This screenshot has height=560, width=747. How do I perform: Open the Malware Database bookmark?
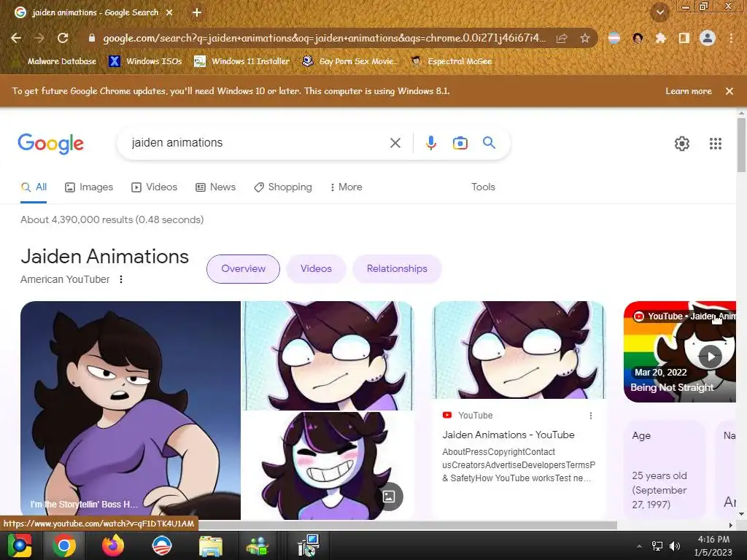(56, 61)
